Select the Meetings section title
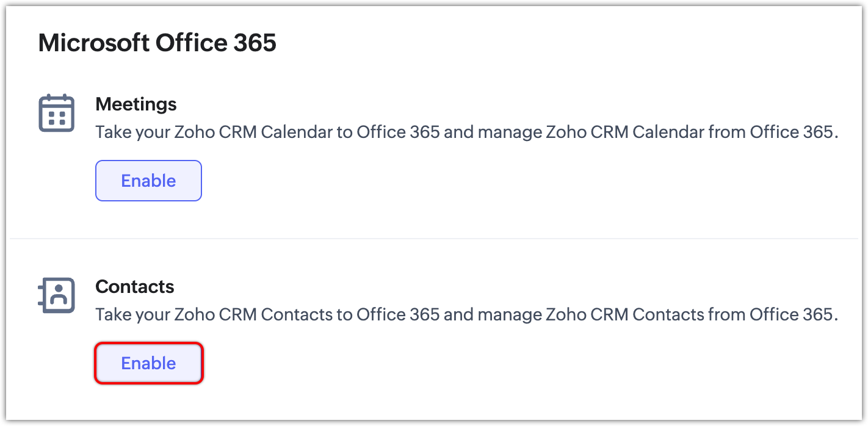Screen dimensions: 868x426 [136, 104]
